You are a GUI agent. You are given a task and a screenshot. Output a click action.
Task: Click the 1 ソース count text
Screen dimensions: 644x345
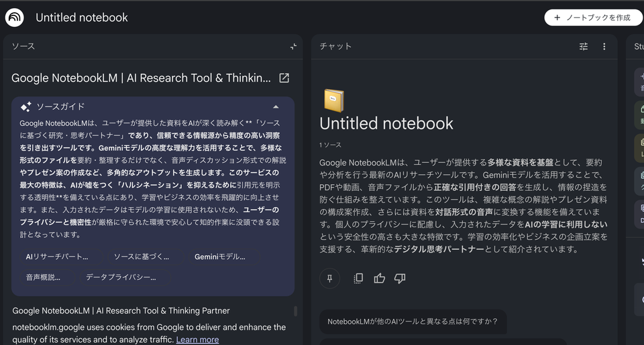[330, 145]
